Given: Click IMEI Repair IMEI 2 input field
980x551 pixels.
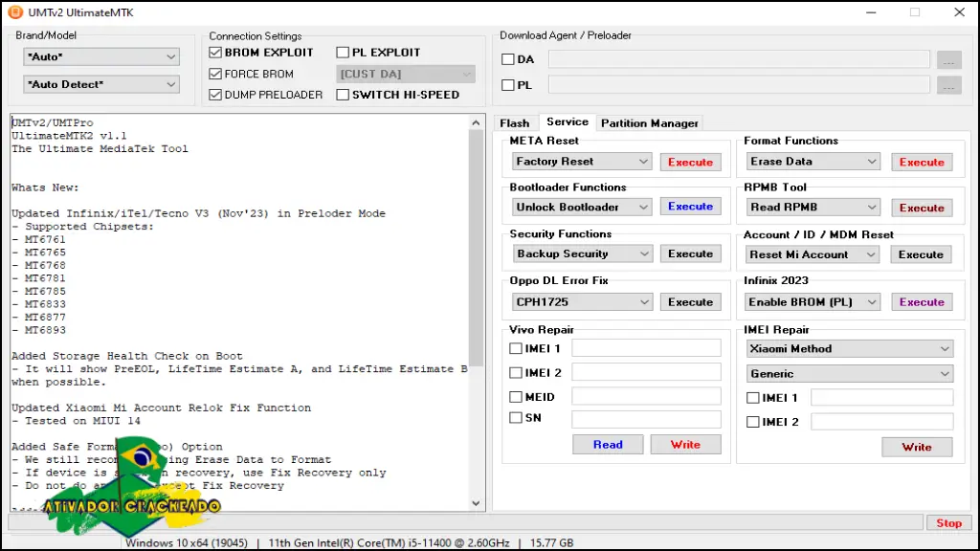Looking at the screenshot, I should click(881, 422).
